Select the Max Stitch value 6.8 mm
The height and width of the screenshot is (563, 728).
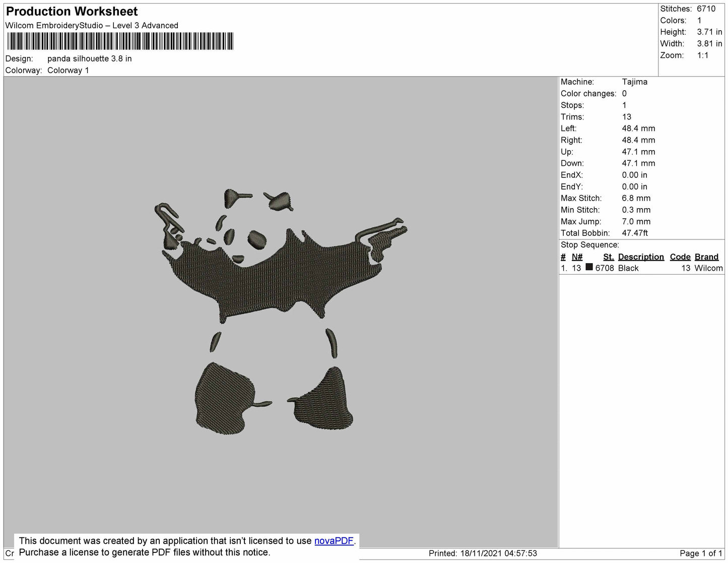click(x=636, y=198)
